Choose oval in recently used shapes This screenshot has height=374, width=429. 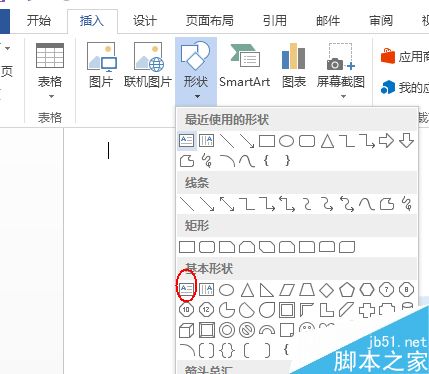point(286,141)
